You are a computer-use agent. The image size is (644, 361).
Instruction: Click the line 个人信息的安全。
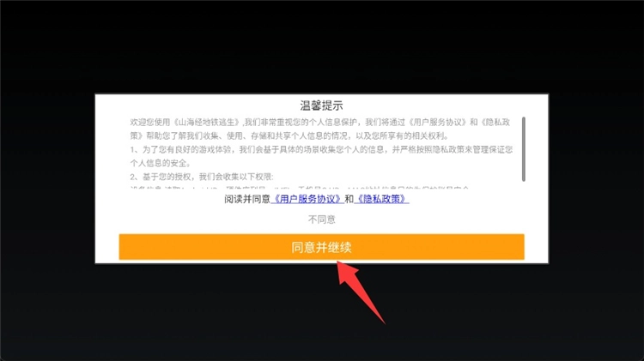point(161,163)
